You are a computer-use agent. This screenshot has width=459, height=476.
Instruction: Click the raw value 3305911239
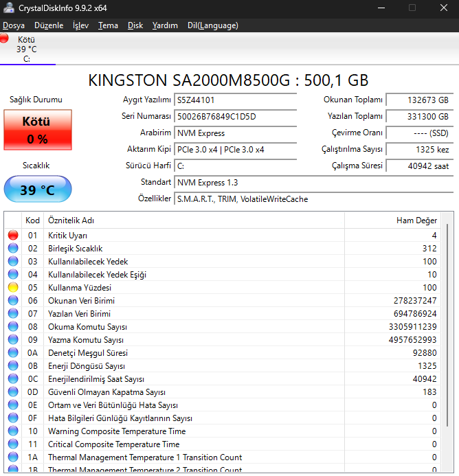click(412, 327)
